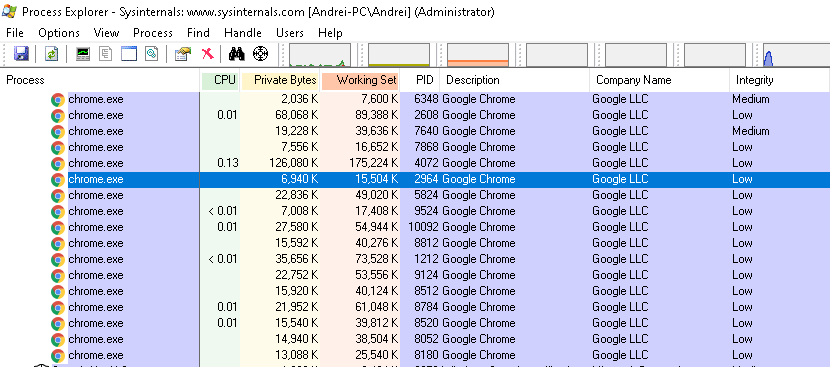This screenshot has height=367, width=830.
Task: Select the chrome.exe row with PID 9524
Action: [x=415, y=211]
